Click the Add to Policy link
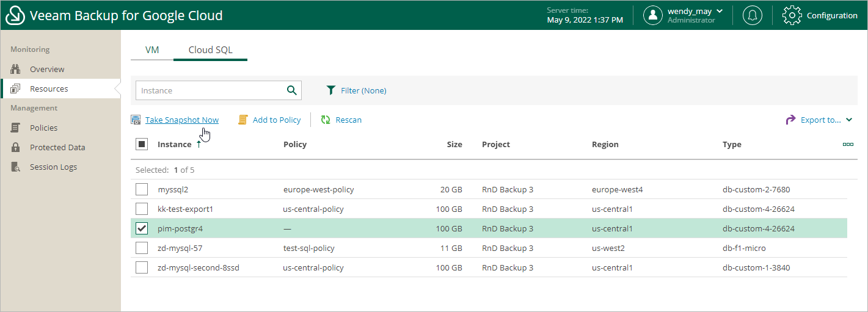868x312 pixels. coord(277,120)
